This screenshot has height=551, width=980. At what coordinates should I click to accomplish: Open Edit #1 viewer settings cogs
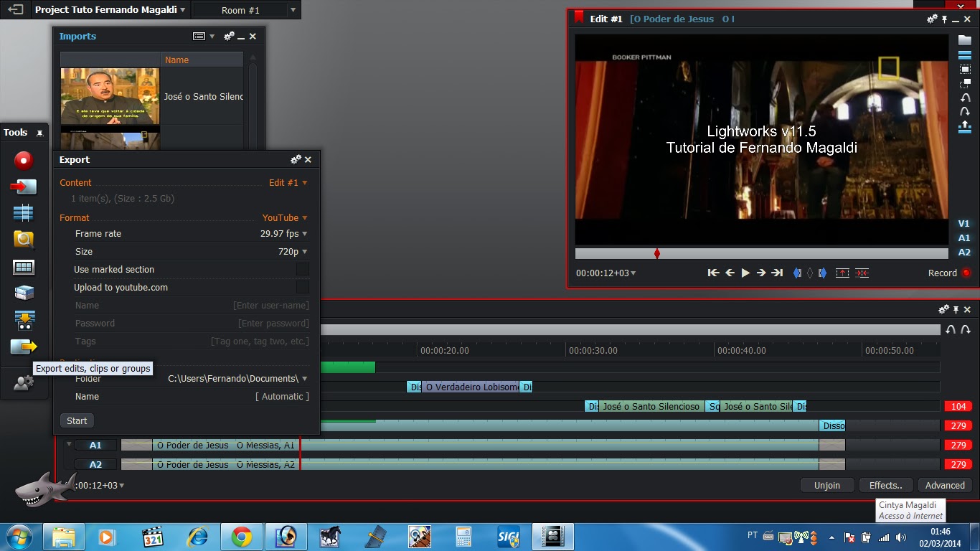[x=932, y=19]
